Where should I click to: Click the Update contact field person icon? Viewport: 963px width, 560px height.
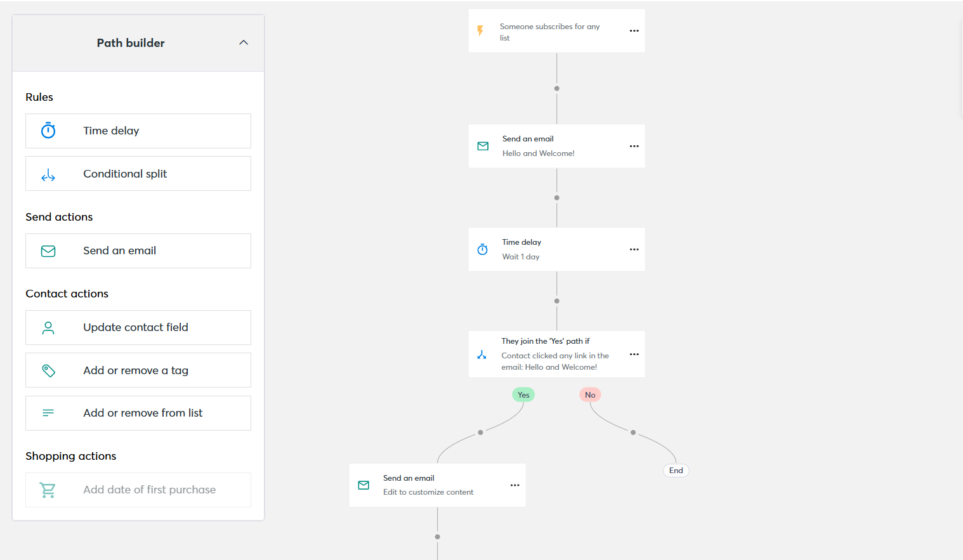click(48, 327)
